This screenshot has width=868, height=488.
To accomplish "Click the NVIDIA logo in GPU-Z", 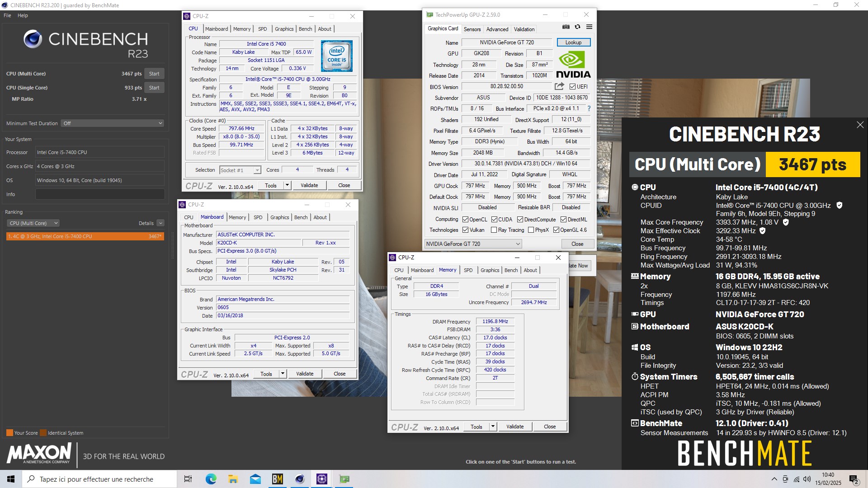I will click(573, 65).
